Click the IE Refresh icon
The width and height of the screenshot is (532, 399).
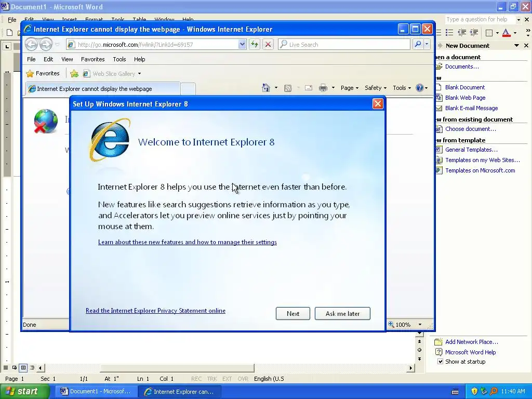(255, 45)
